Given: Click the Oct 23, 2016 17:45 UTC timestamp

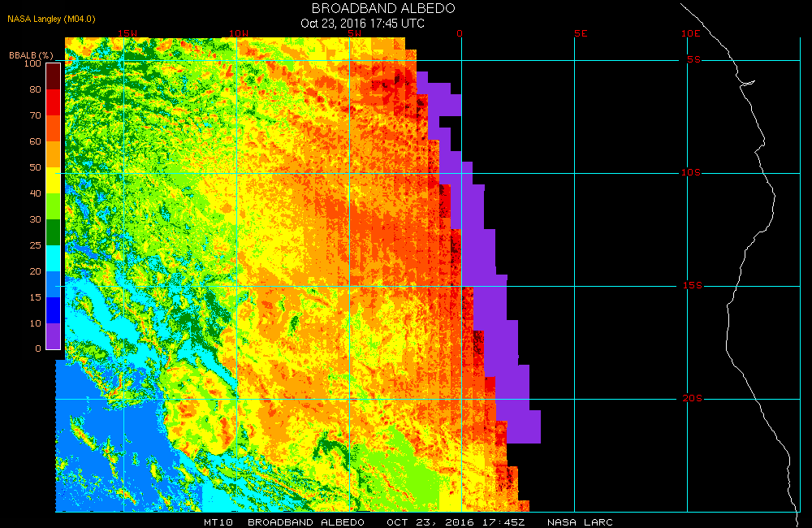Looking at the screenshot, I should [362, 23].
